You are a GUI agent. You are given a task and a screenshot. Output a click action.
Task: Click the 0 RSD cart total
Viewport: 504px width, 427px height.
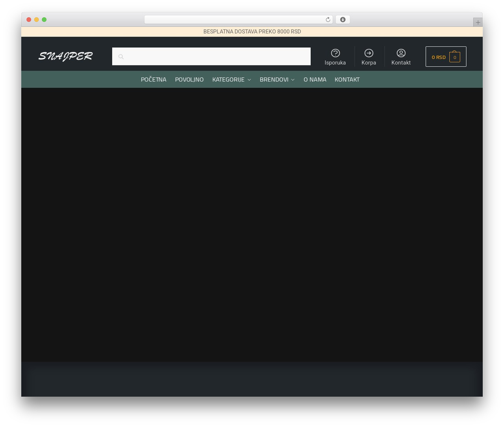tap(439, 57)
